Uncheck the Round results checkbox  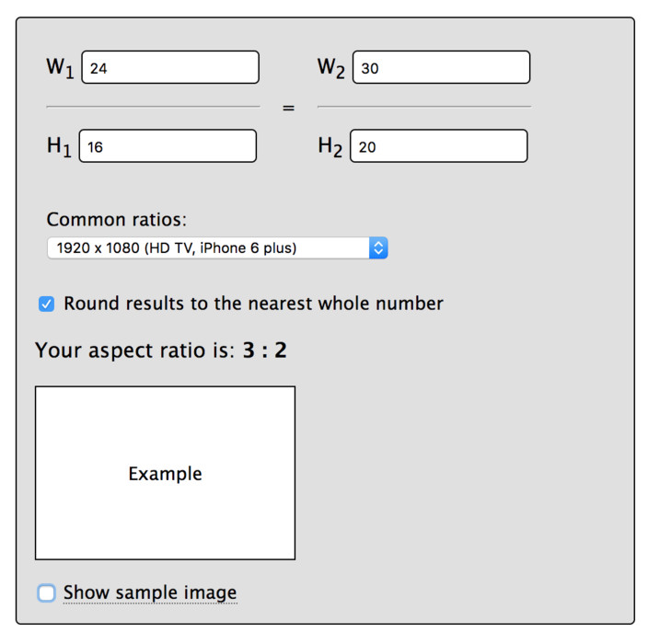[x=47, y=304]
